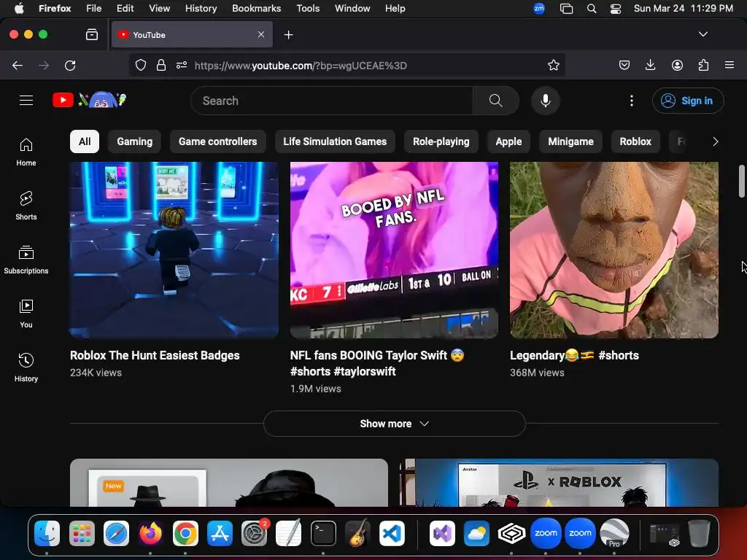Open NFL fans BOOING Taylor Swift title
Viewport: 747px width, 560px height.
(377, 363)
